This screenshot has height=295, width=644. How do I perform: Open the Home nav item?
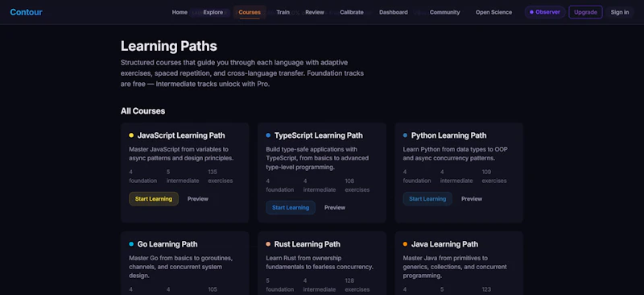[180, 12]
